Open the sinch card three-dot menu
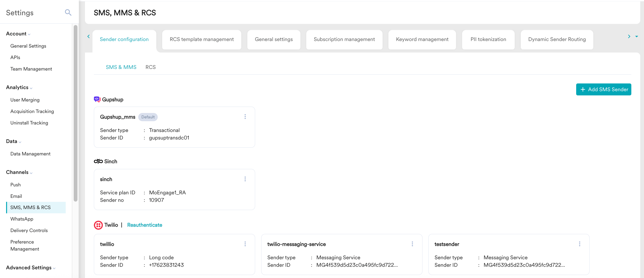Screen dimensions: 644x278 pyautogui.click(x=245, y=179)
